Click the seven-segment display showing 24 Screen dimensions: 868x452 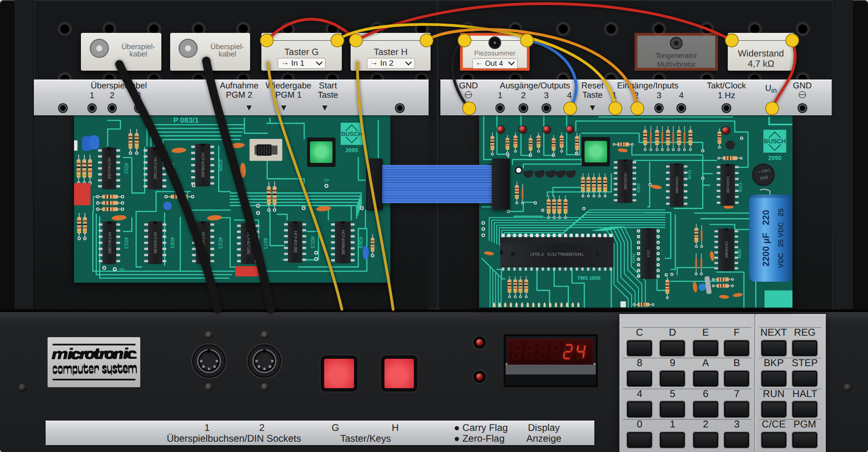(550, 351)
